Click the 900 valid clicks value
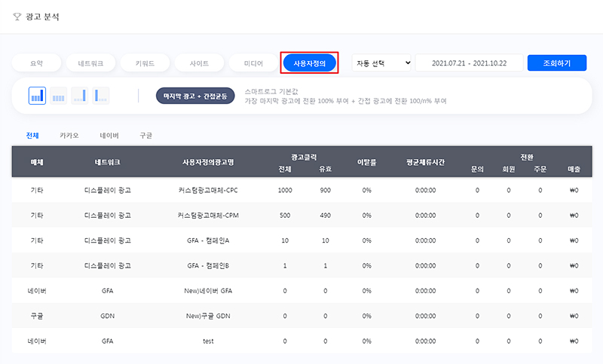This screenshot has width=603, height=364. (326, 190)
